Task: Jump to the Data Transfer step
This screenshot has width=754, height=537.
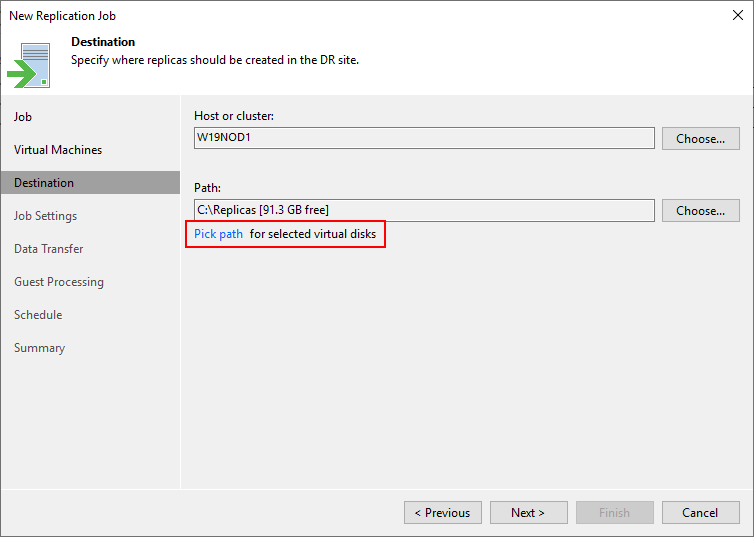Action: click(49, 249)
